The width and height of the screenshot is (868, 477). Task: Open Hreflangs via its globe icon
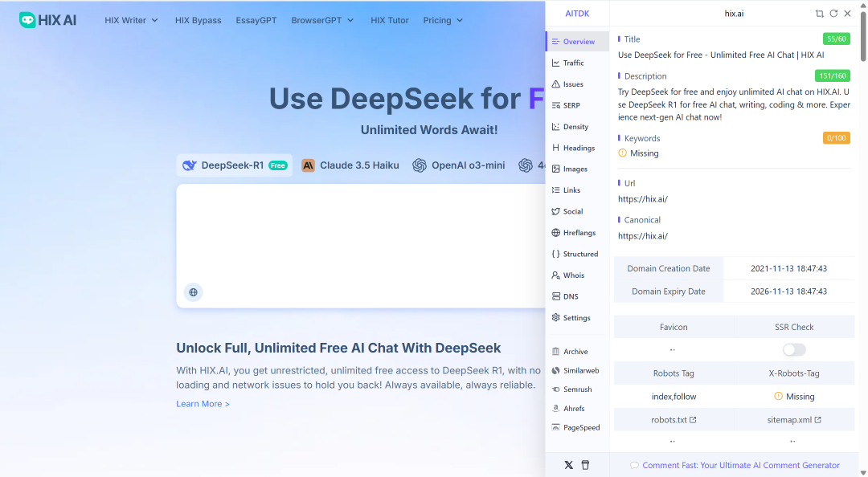pyautogui.click(x=556, y=232)
